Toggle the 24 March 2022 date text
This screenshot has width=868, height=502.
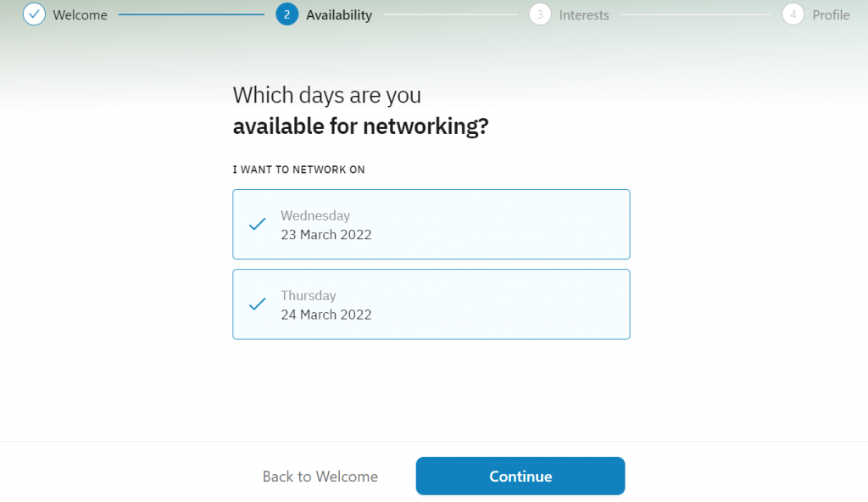(326, 314)
